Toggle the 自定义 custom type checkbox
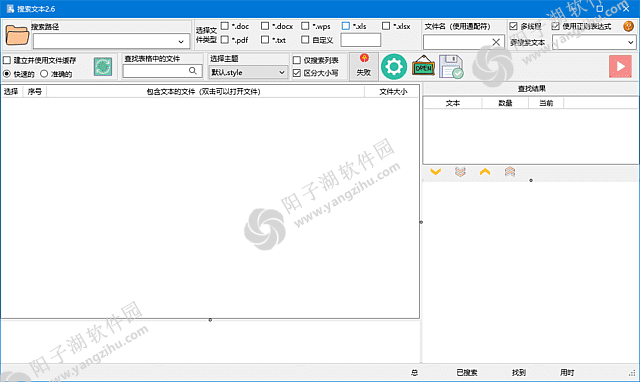The width and height of the screenshot is (640, 382). pyautogui.click(x=305, y=40)
